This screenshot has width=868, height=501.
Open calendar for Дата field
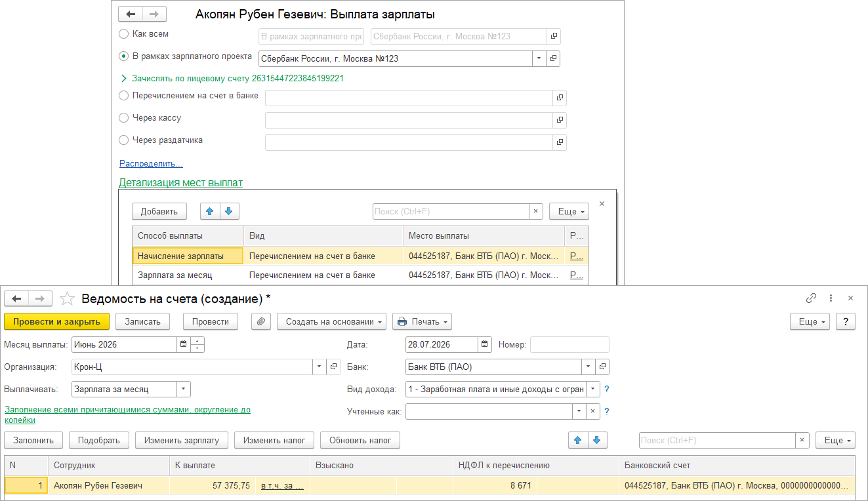(484, 344)
